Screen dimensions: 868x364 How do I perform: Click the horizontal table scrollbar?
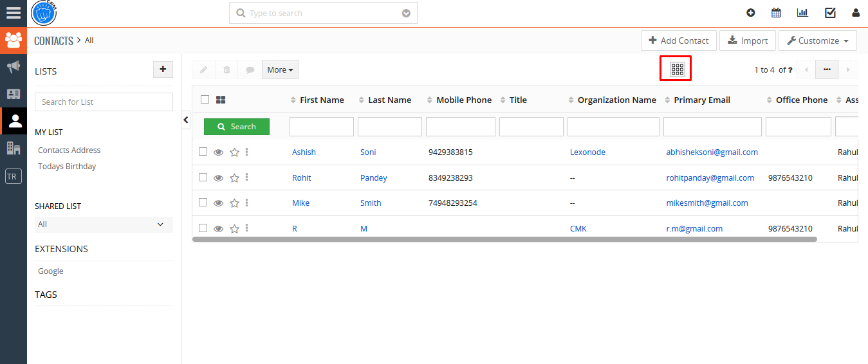[x=505, y=239]
